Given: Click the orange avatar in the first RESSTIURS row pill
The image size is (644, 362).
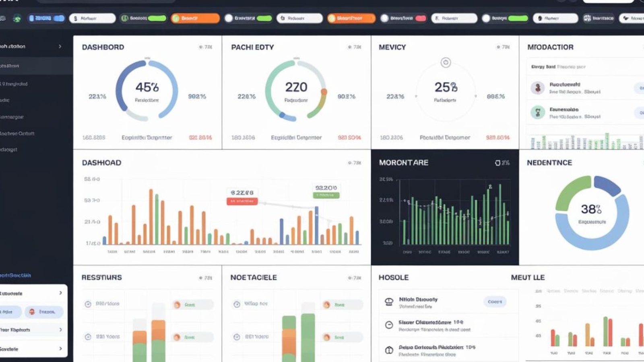Looking at the screenshot, I should 177,305.
